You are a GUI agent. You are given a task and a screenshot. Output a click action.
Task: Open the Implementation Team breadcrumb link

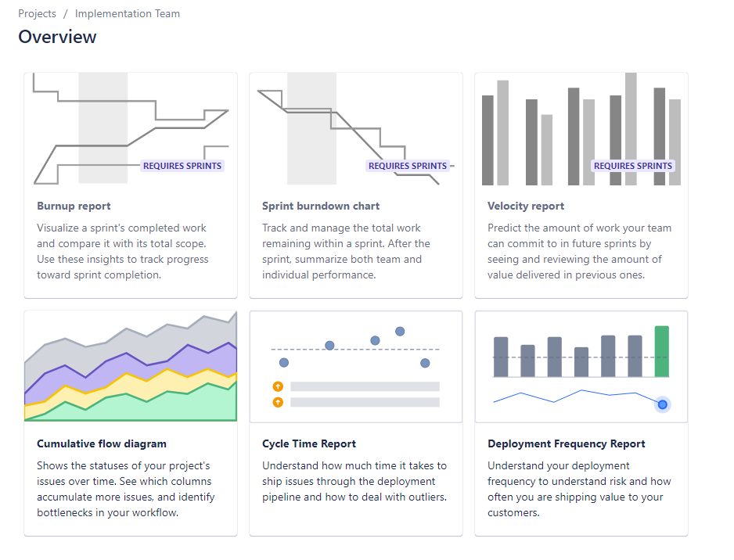[128, 13]
